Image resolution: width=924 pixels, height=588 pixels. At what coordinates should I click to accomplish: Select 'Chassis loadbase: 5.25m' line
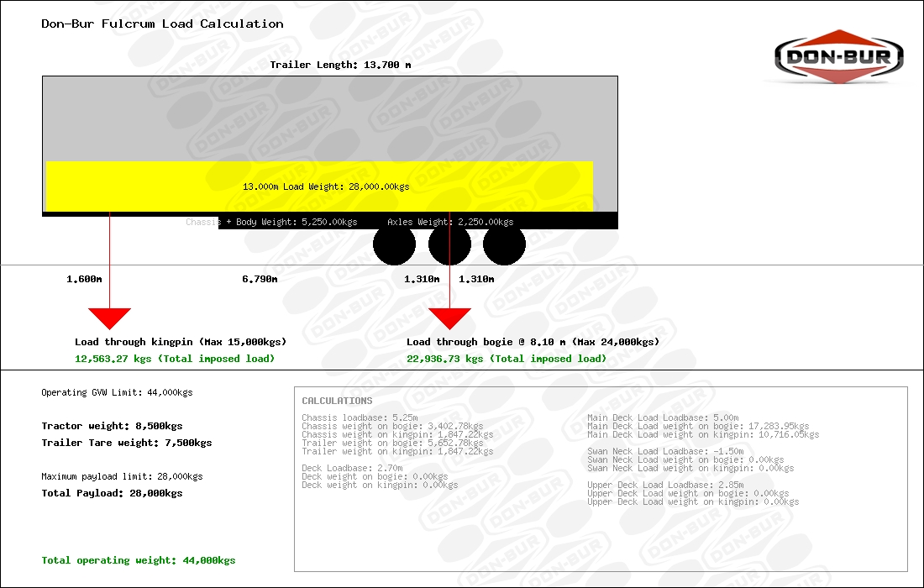[360, 417]
